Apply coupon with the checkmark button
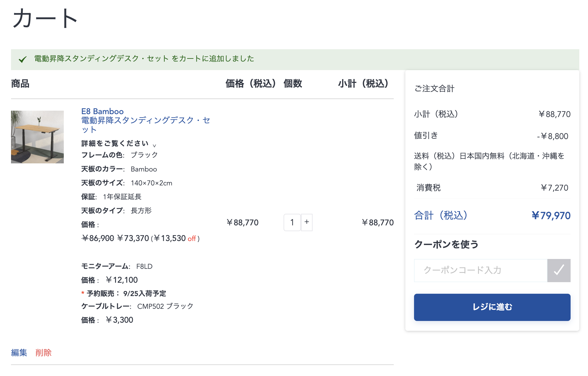 558,270
